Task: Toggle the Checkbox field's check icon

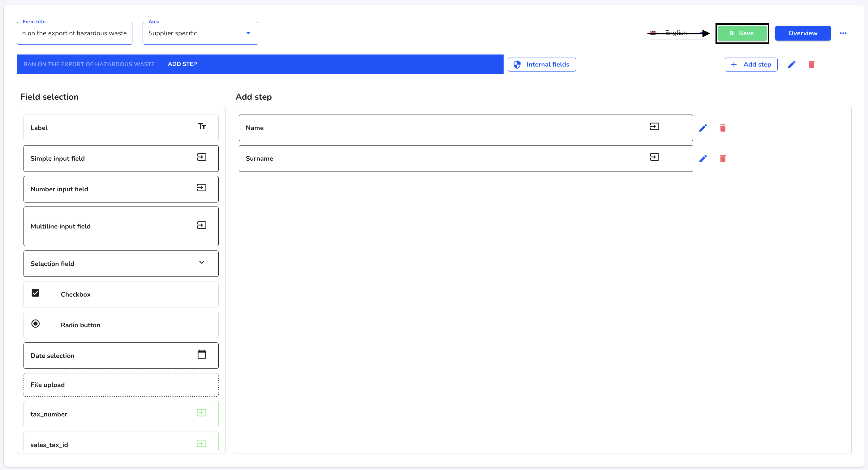Action: pyautogui.click(x=35, y=293)
